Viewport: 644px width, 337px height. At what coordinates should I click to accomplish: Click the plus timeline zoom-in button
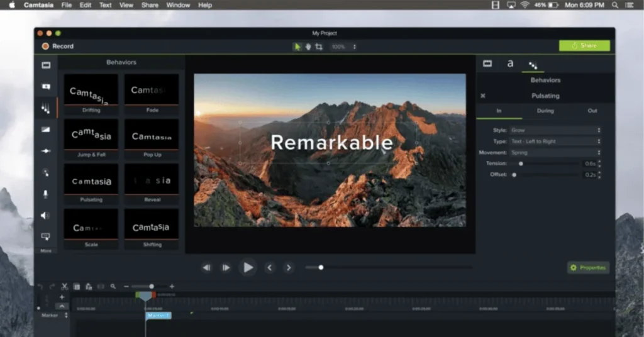(x=172, y=287)
